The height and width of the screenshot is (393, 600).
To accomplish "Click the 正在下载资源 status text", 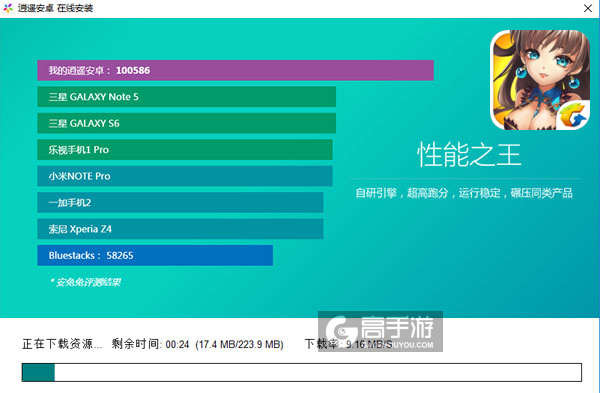I will click(62, 344).
